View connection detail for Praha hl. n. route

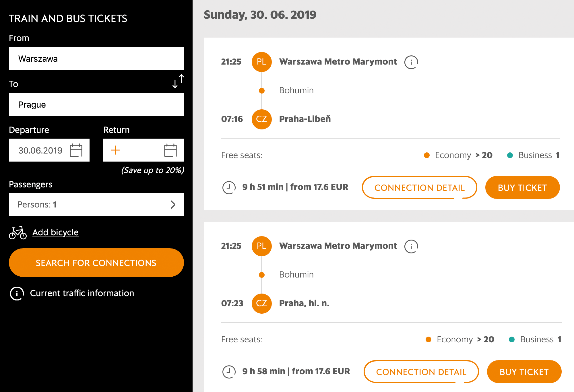[x=421, y=372]
